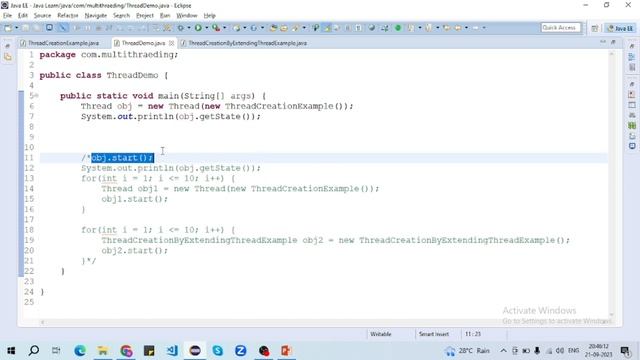Image resolution: width=640 pixels, height=360 pixels.
Task: Click the Forward navigation arrow icon
Action: pyautogui.click(x=476, y=28)
